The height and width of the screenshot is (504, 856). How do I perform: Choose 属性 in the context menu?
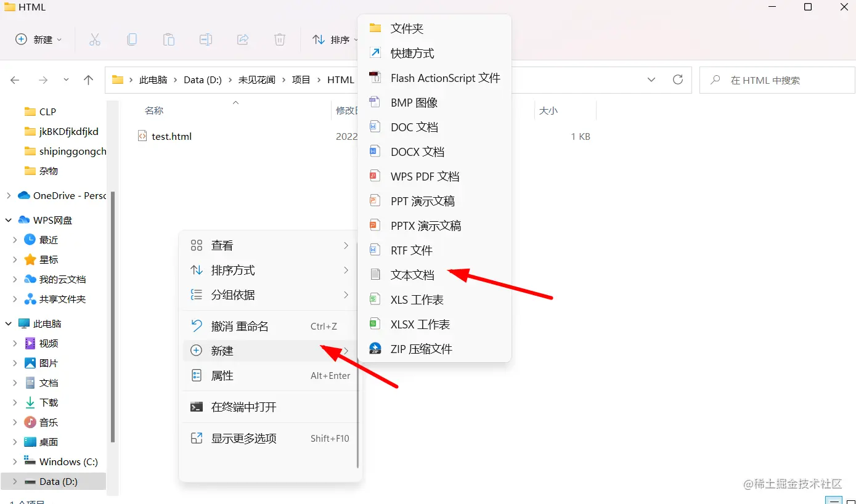point(270,375)
